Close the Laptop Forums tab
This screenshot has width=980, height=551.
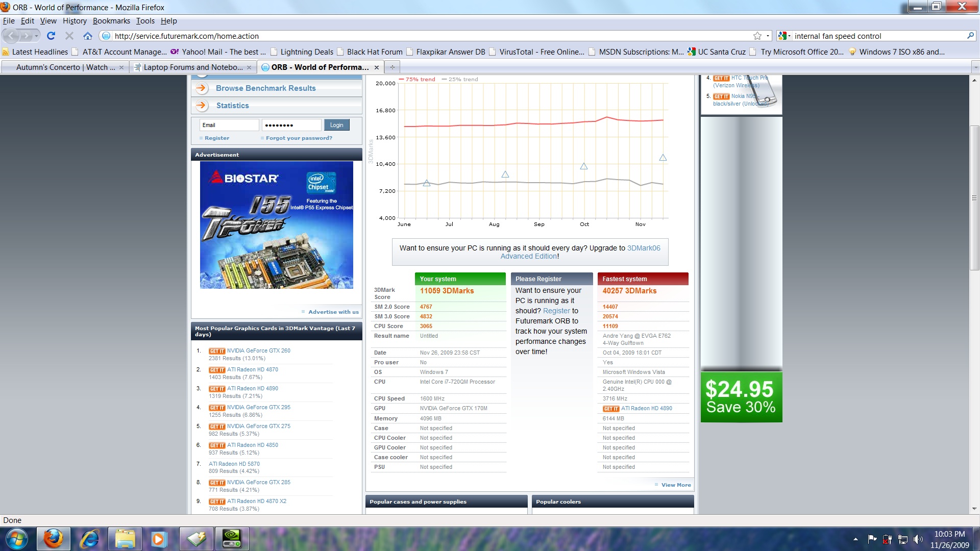tap(249, 67)
